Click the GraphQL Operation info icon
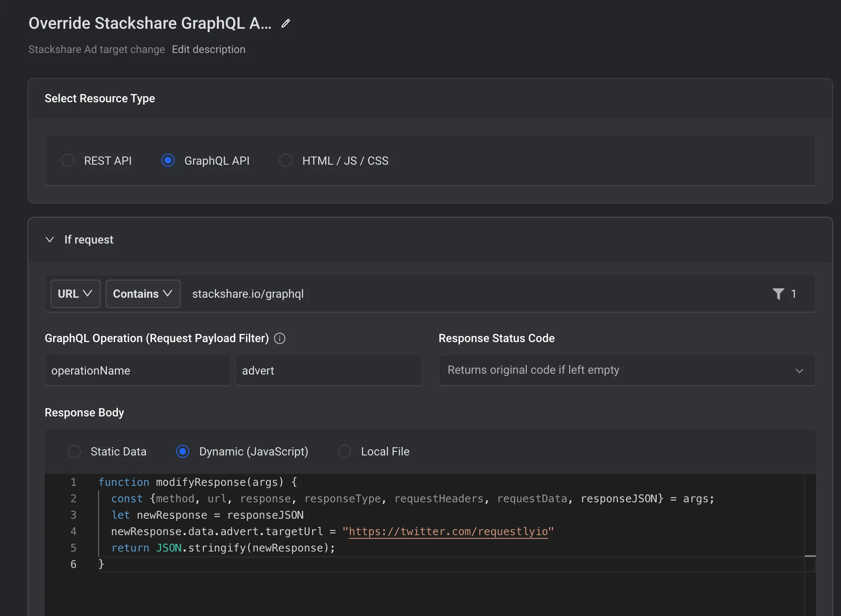 (x=280, y=338)
